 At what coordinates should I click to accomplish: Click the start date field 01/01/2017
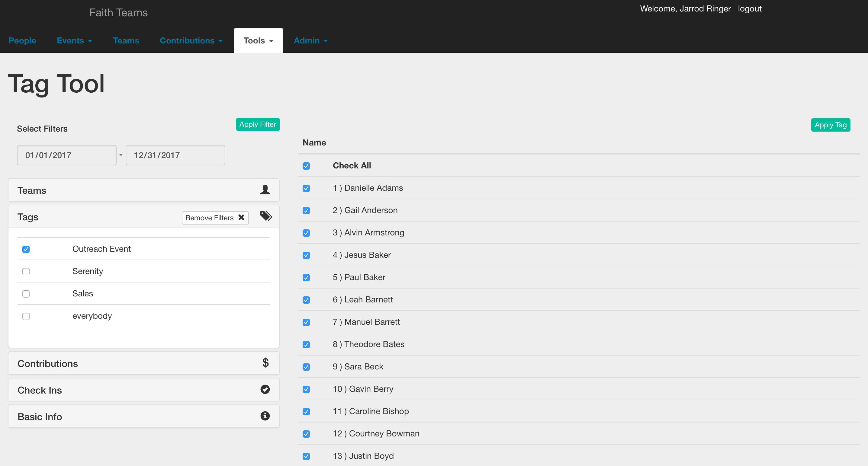point(66,155)
